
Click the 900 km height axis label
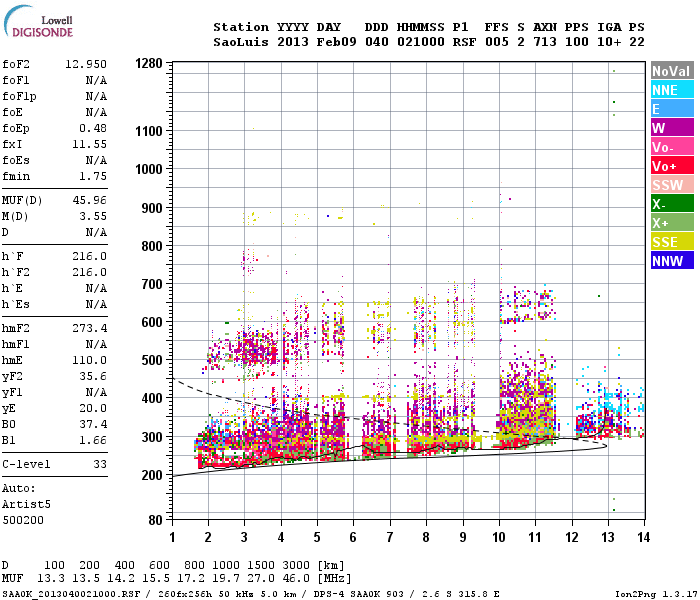point(152,208)
